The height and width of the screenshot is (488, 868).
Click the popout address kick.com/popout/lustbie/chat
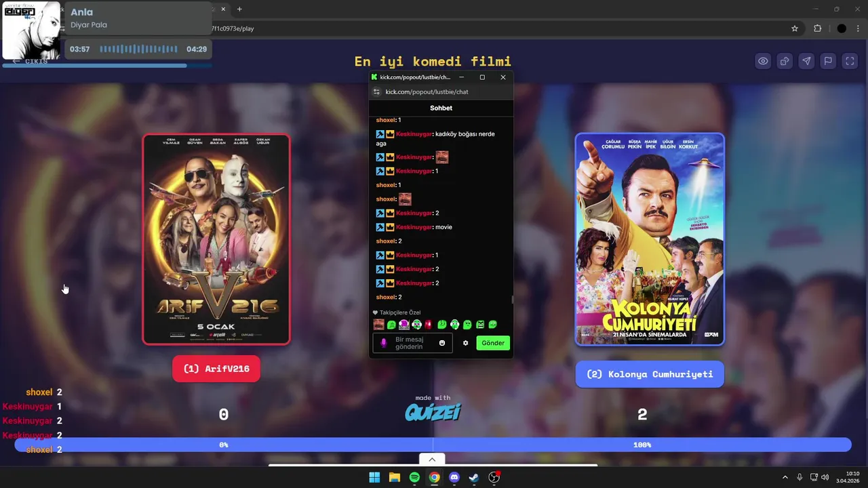click(427, 91)
